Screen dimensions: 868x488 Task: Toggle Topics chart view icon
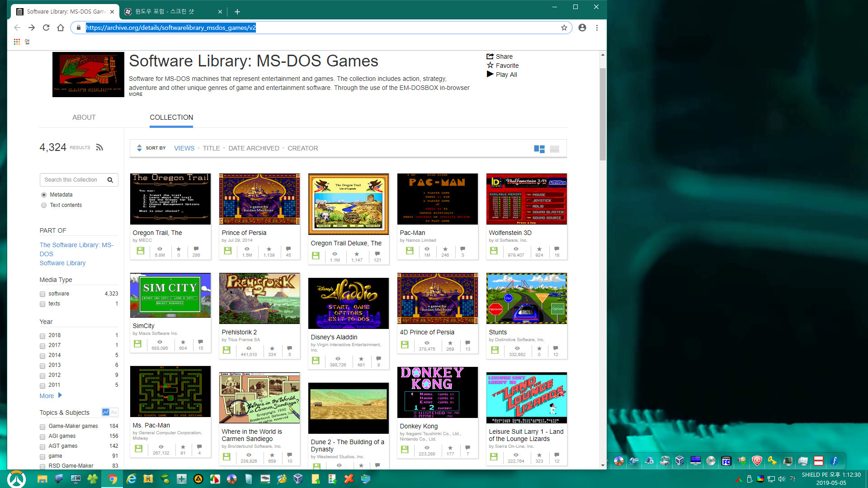[106, 412]
